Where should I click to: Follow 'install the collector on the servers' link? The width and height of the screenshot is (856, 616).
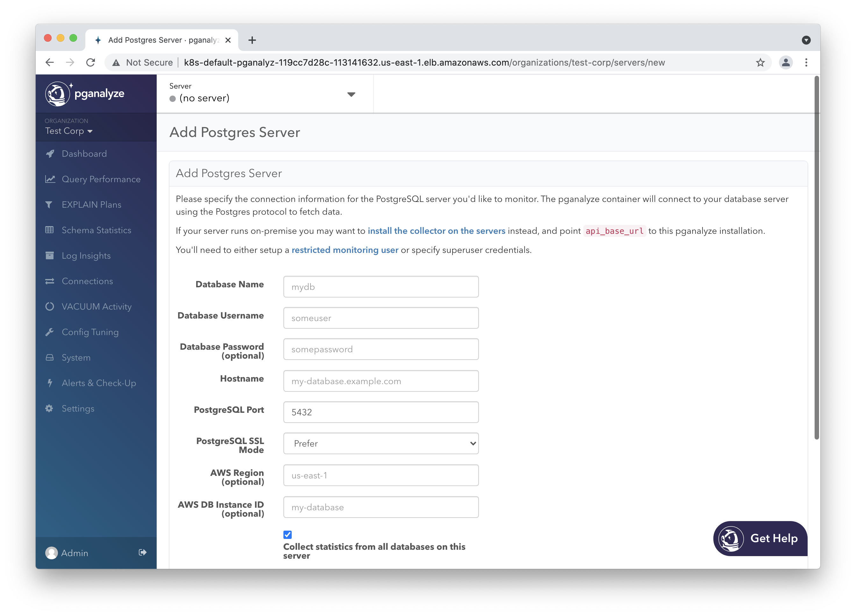pos(436,231)
